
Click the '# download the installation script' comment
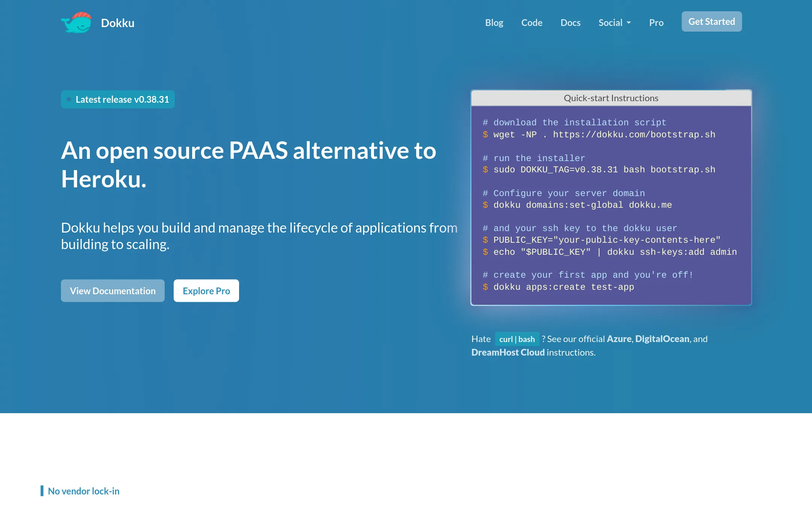pos(574,123)
